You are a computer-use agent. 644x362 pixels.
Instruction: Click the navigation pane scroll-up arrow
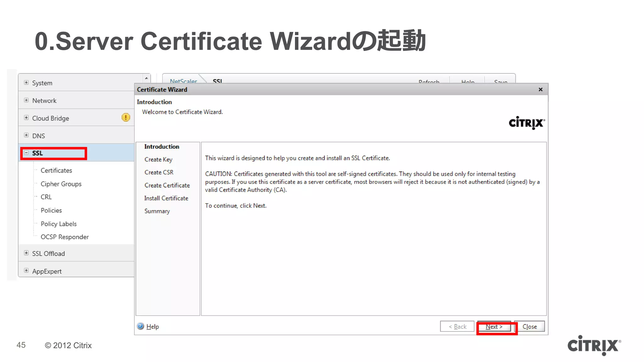[x=147, y=78]
